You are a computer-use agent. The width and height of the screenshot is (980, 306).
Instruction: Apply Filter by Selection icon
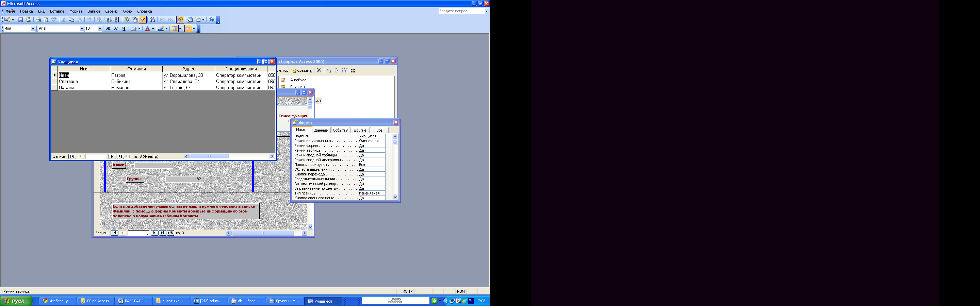coord(127,20)
